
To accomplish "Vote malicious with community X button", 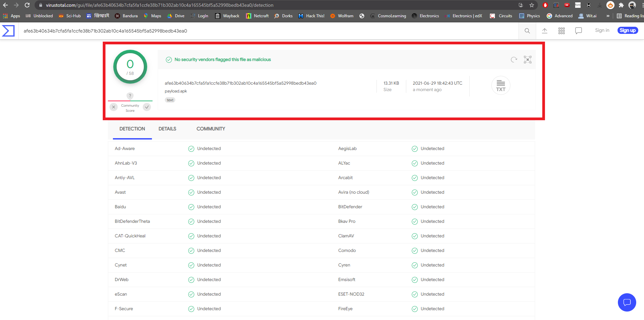I will pos(114,107).
